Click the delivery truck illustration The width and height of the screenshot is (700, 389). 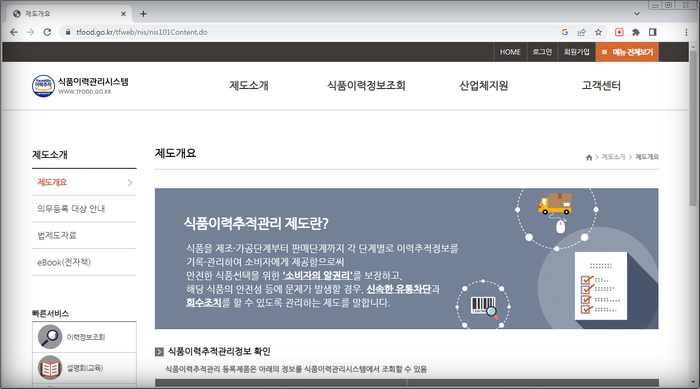[555, 204]
